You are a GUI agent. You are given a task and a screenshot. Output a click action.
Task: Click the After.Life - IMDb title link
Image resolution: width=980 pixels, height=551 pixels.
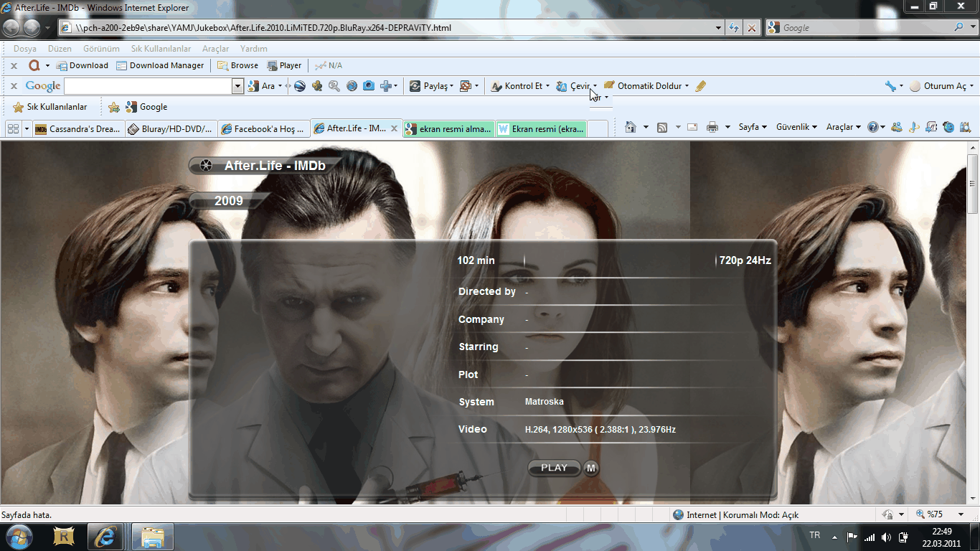click(275, 166)
